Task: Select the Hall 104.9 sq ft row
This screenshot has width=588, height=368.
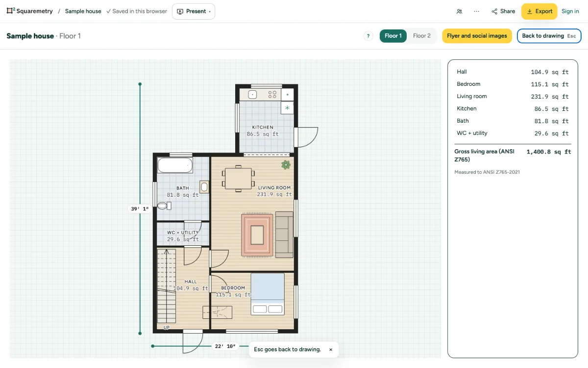Action: [x=513, y=72]
